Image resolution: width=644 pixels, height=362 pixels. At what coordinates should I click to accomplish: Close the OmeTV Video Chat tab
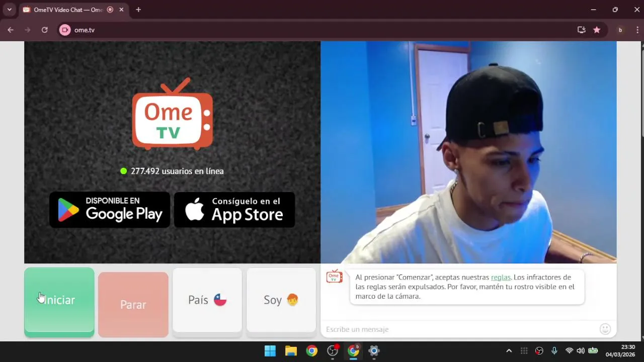point(121,10)
